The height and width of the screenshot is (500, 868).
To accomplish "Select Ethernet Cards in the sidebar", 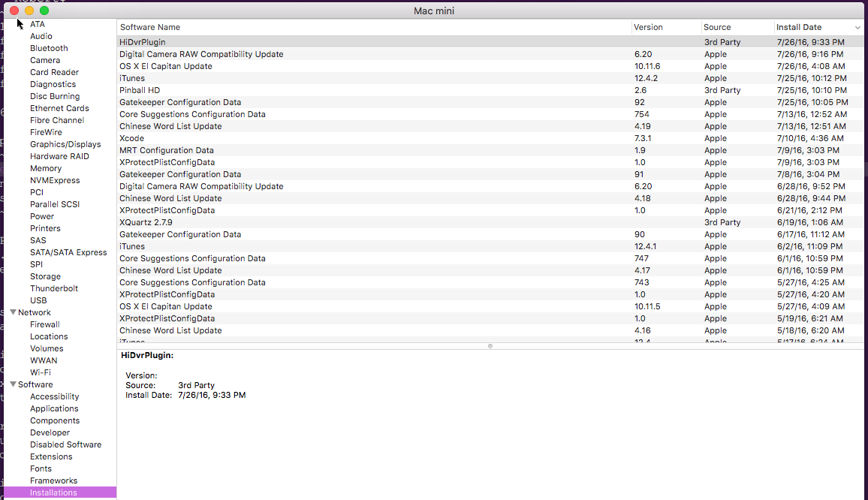I will (59, 108).
